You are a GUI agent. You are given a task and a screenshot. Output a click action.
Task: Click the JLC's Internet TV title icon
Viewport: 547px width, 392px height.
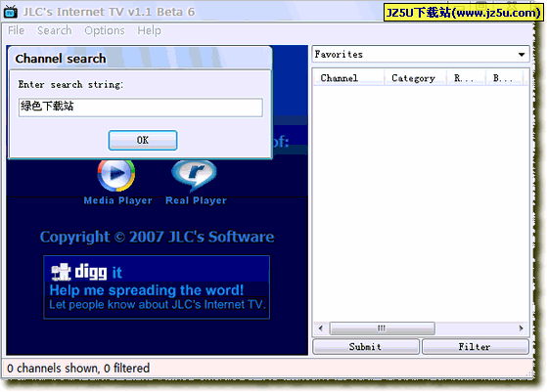coord(11,12)
